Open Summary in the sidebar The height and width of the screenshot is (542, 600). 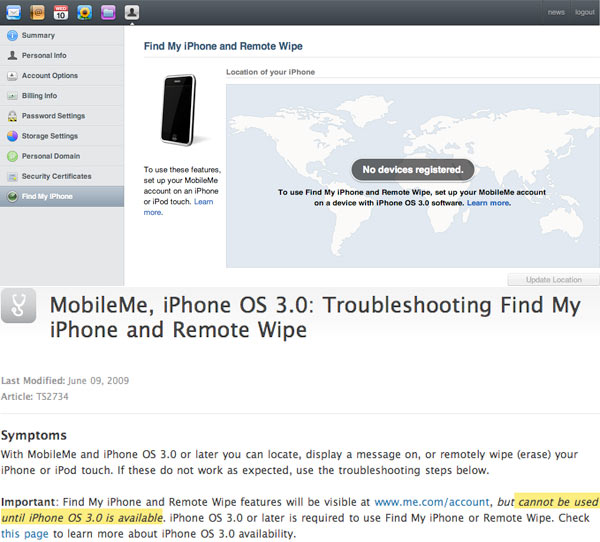38,36
